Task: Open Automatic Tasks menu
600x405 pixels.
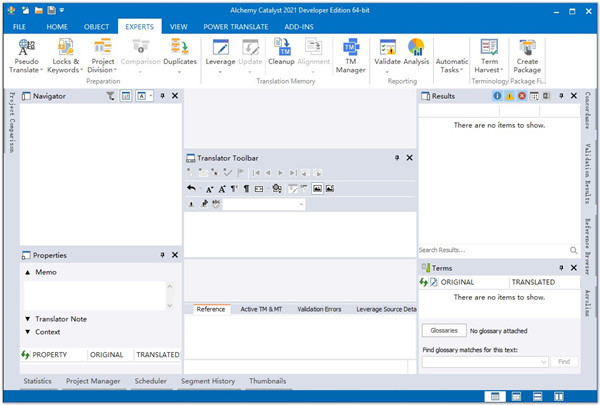Action: [x=452, y=65]
